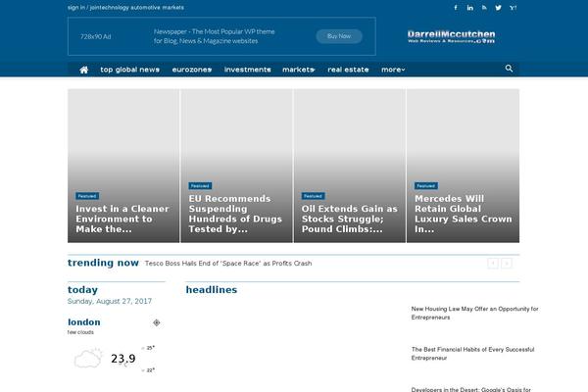
Task: Show next trending story arrow
Action: click(x=507, y=264)
